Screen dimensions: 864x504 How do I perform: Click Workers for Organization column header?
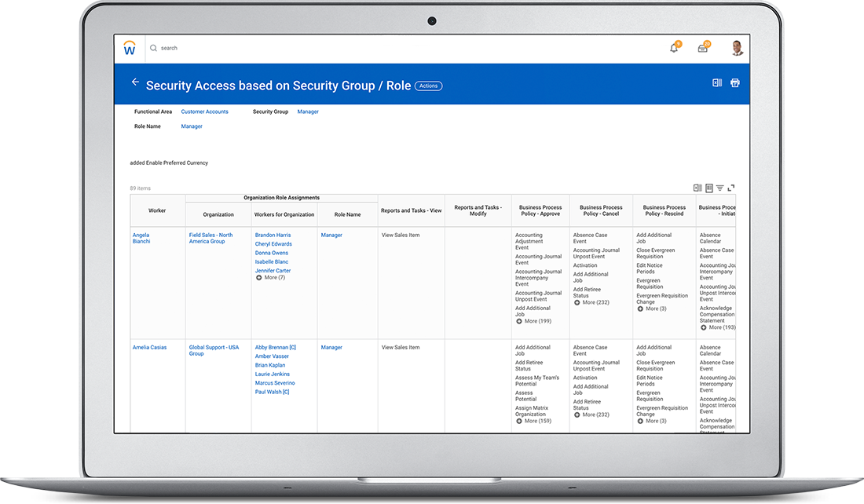(284, 215)
